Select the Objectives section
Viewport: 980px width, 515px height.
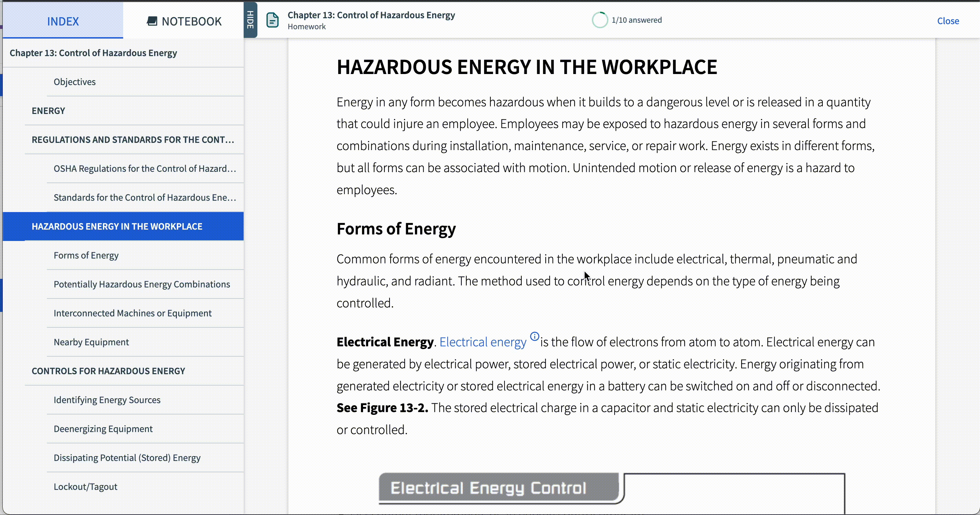(75, 82)
